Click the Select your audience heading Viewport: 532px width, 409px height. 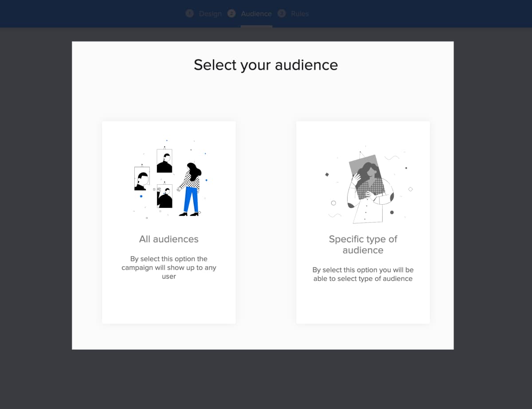(x=266, y=65)
